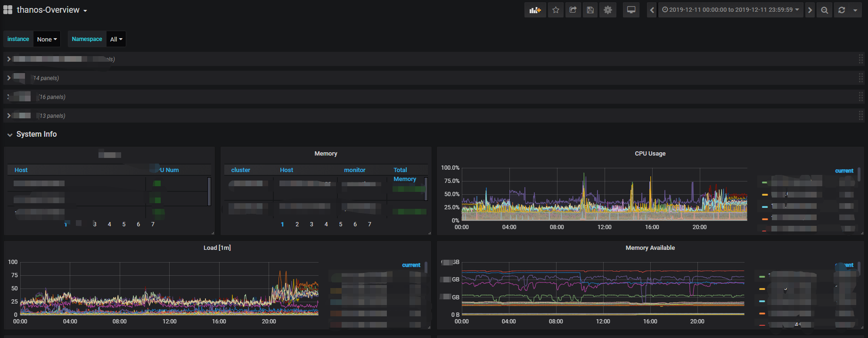This screenshot has width=868, height=338.
Task: Open the refresh interval dropdown arrow
Action: point(855,10)
